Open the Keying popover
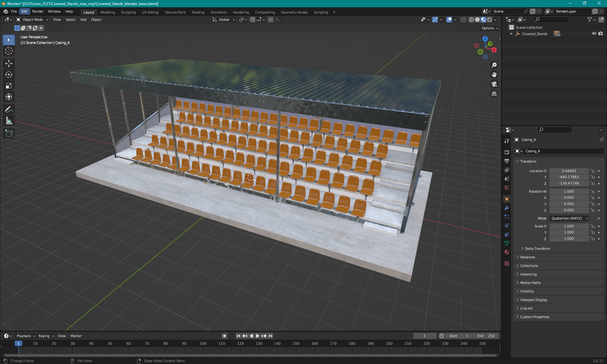The height and width of the screenshot is (364, 607). (x=46, y=336)
